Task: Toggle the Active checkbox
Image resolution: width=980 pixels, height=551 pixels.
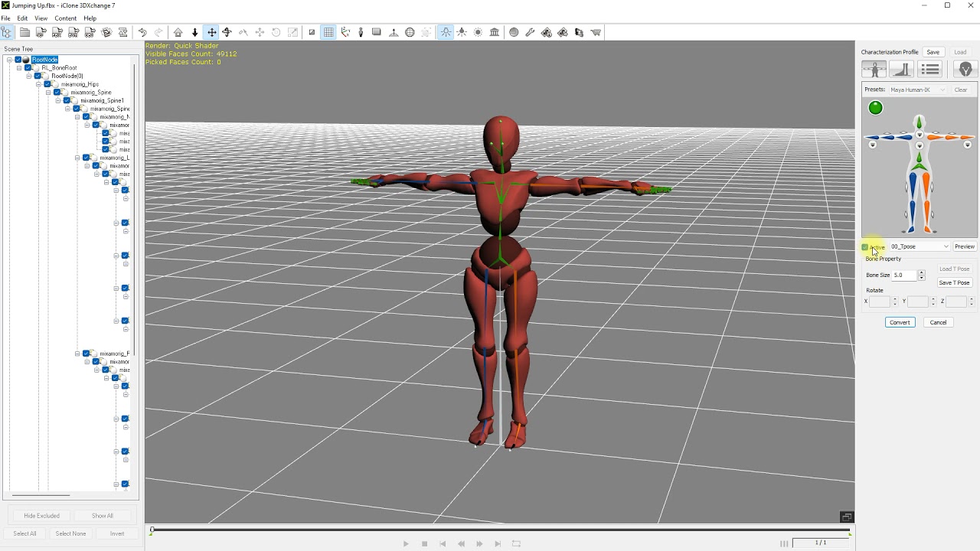Action: click(x=865, y=247)
